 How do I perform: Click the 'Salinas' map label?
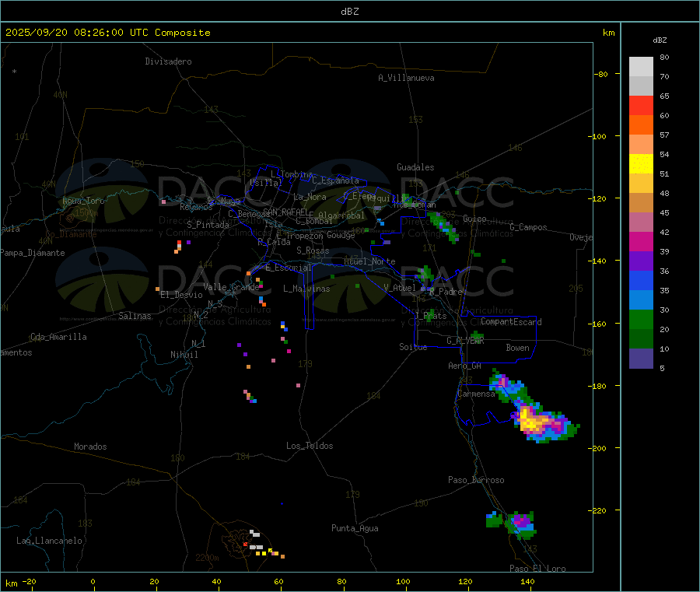point(135,316)
